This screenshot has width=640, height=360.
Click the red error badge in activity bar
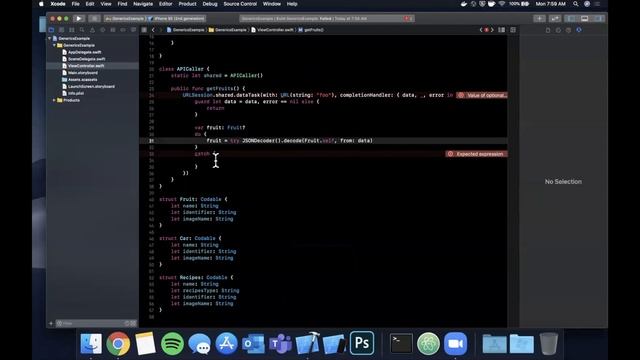tap(408, 18)
